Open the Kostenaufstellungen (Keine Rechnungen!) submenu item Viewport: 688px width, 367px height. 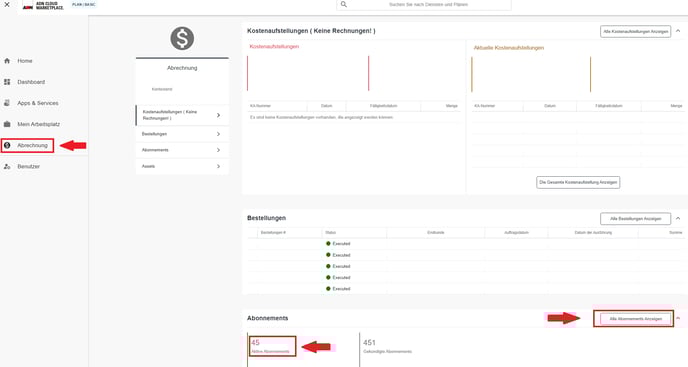pyautogui.click(x=182, y=115)
